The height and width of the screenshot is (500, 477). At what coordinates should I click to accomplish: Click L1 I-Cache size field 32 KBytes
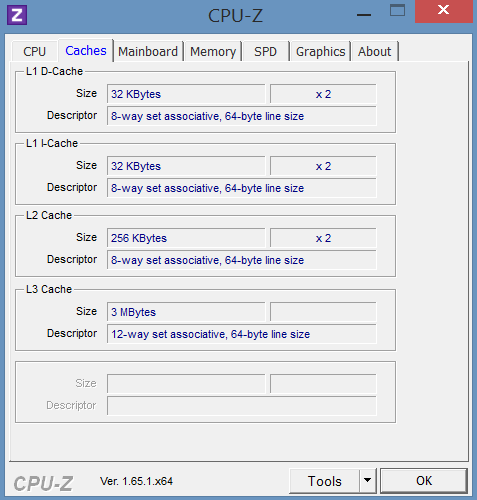pyautogui.click(x=186, y=166)
